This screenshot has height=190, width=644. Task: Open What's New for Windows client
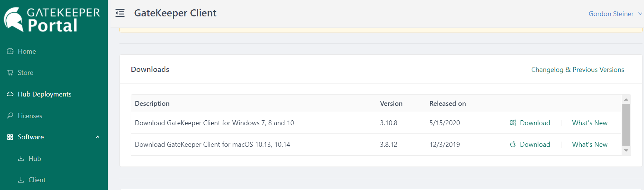click(x=589, y=123)
